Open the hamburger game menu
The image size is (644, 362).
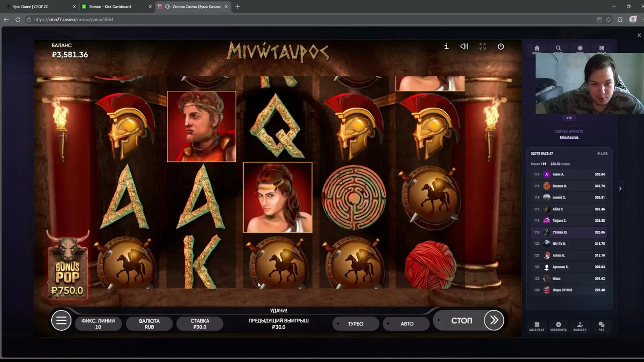pyautogui.click(x=61, y=320)
